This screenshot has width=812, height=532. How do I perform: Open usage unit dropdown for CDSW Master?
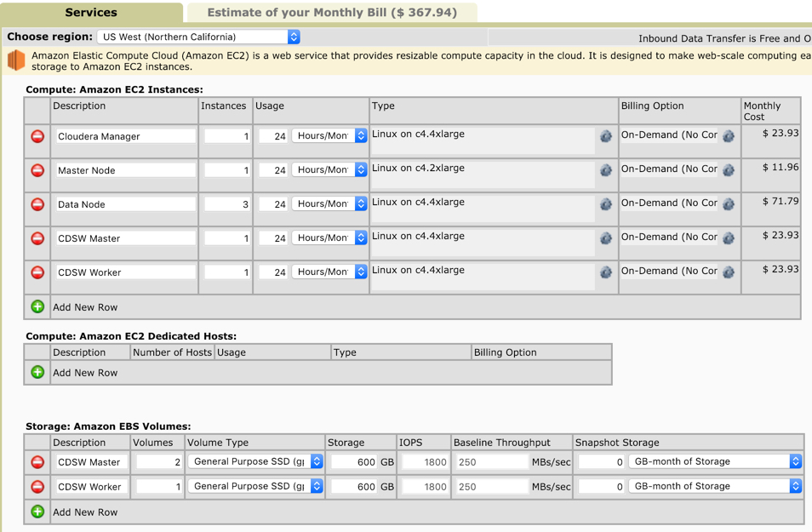[329, 237]
